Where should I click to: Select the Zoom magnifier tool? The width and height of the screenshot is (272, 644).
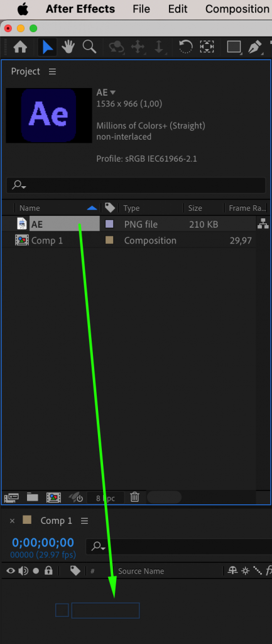[x=89, y=47]
